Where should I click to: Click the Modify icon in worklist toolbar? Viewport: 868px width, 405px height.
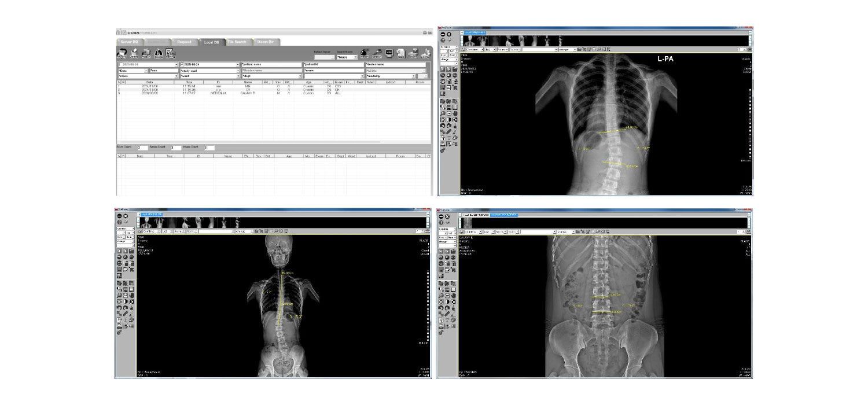(x=122, y=53)
